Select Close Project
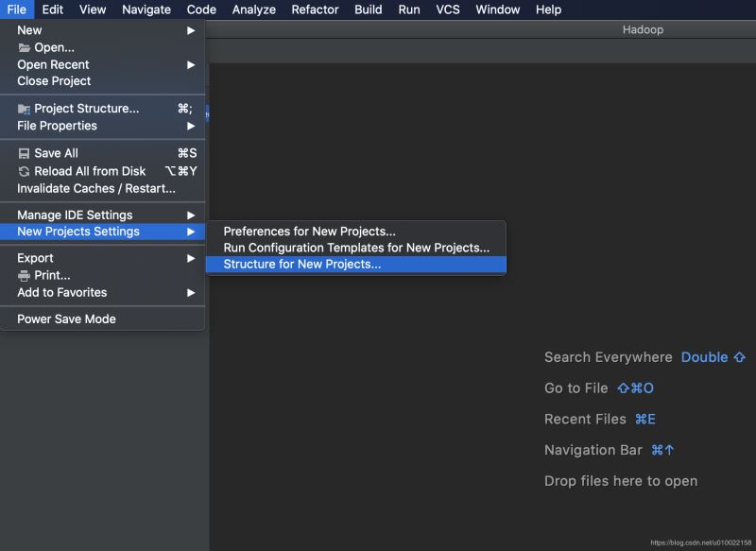756x551 pixels. click(x=54, y=81)
